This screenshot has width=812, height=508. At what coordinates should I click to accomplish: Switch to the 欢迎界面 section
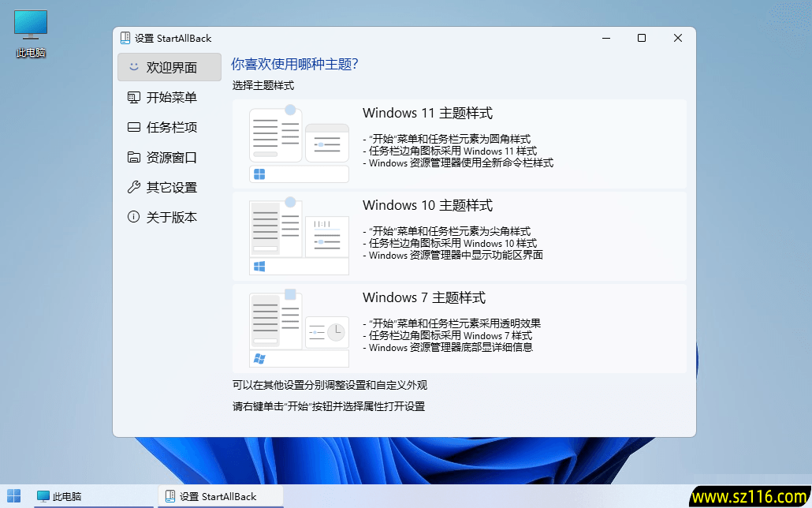[169, 67]
